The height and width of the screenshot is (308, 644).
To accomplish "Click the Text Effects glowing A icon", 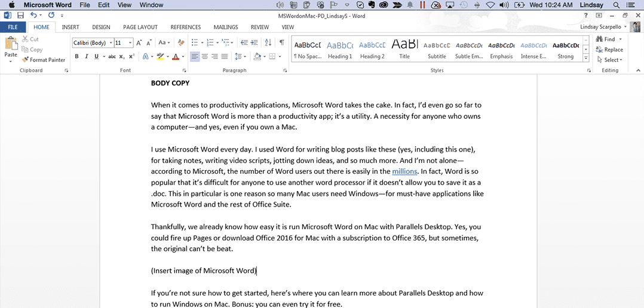I will 145,57.
